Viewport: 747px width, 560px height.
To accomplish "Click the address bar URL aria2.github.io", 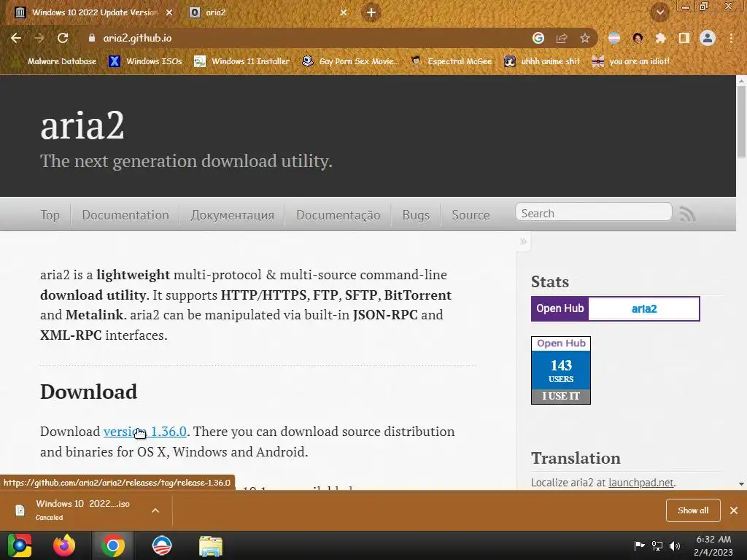I will coord(137,38).
